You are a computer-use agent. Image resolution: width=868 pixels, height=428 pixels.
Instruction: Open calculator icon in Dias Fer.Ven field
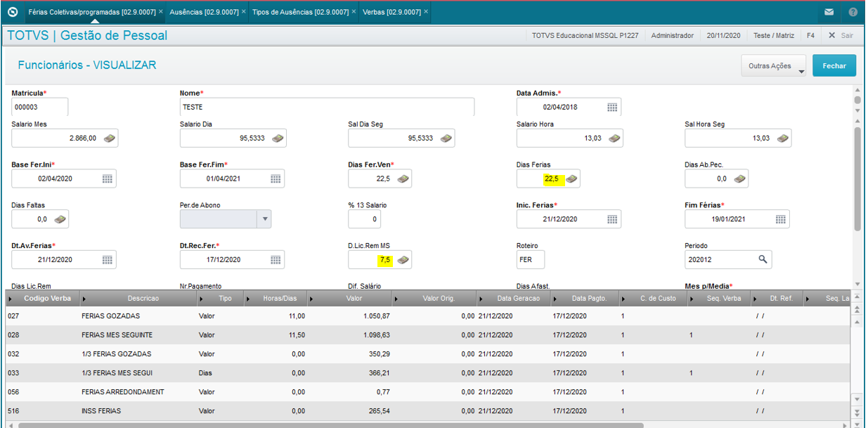(x=403, y=179)
